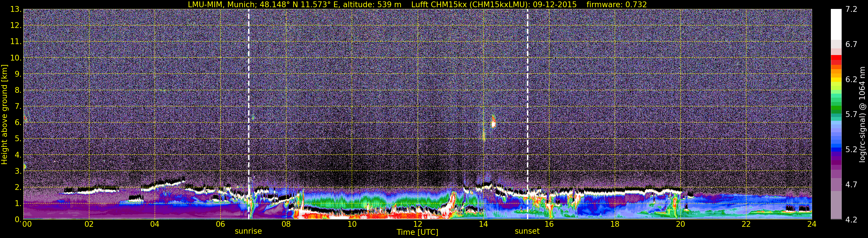The image size is (868, 238).
Task: Click the "Time [UTC]" axis label
Action: pos(417,232)
